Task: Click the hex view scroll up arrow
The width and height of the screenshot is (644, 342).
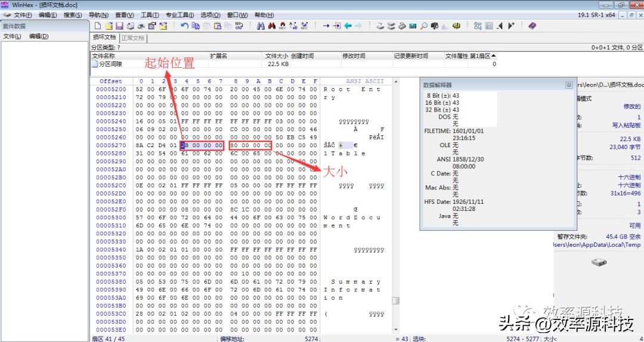Action: pyautogui.click(x=396, y=82)
